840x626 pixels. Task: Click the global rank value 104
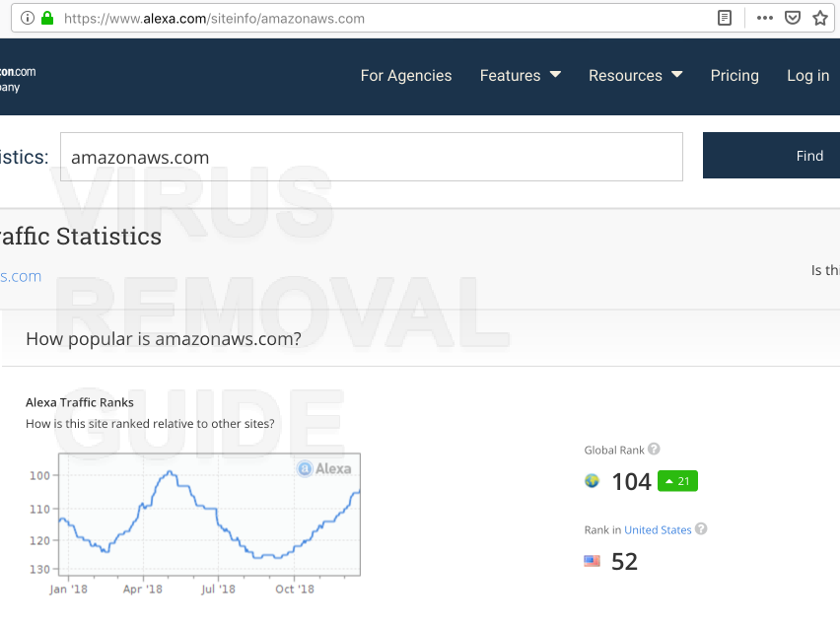[x=632, y=481]
